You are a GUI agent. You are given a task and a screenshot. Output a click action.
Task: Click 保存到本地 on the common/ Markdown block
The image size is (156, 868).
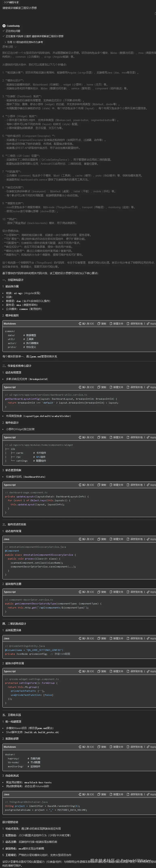[135, 324]
